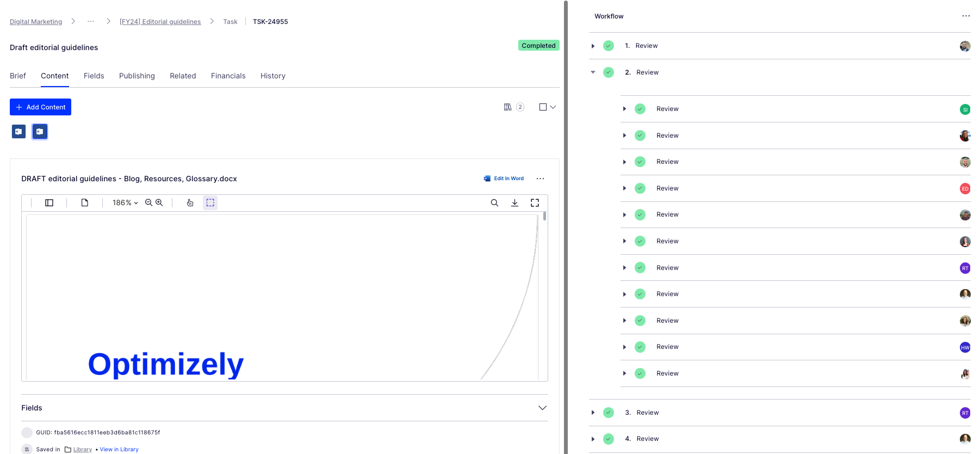Click the document viewer vertical scrollbar

(544, 216)
